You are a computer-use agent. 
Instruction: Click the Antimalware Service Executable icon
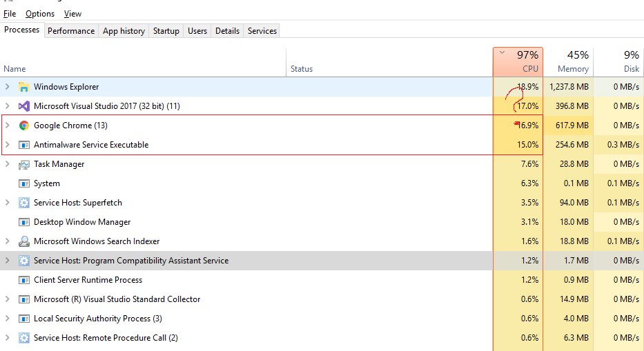click(24, 145)
